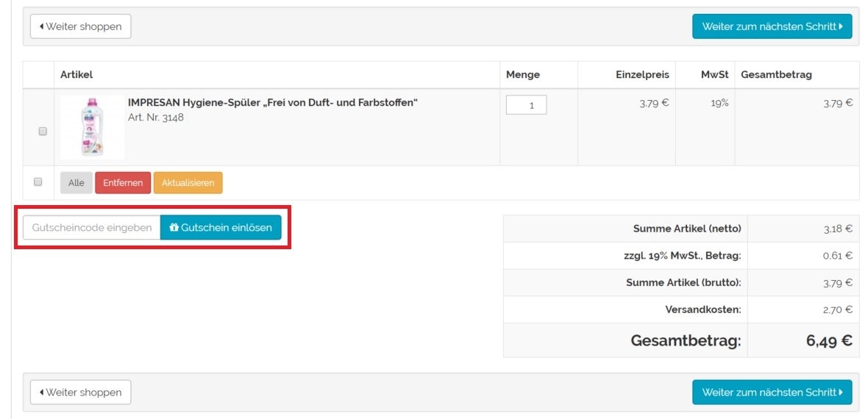Open the IMPRESAN Hygiene-Spüler product title link

pyautogui.click(x=272, y=102)
